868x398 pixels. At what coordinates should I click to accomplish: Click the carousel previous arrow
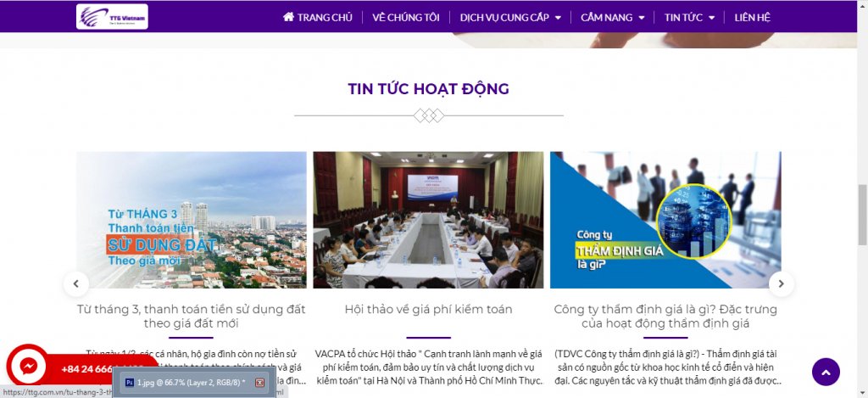coord(76,283)
